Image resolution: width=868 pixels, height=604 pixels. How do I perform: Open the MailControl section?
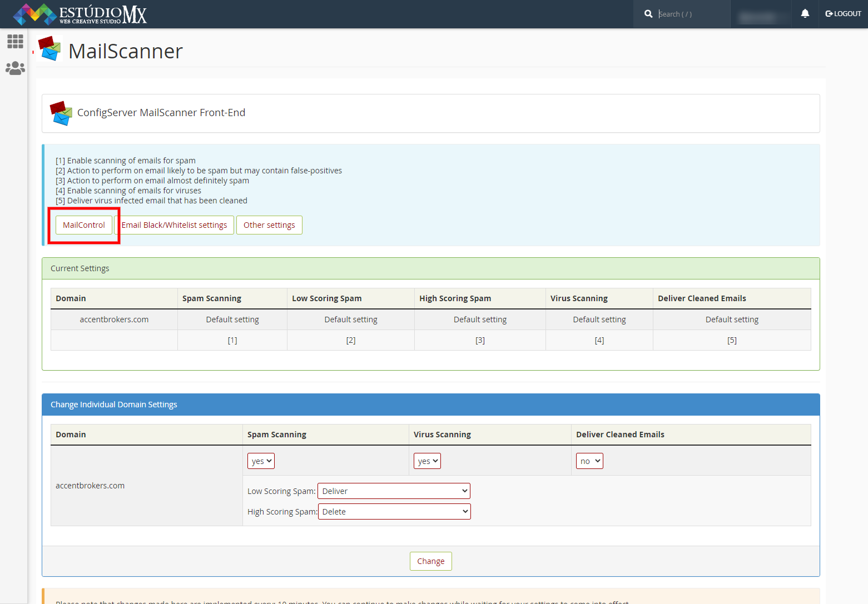[x=84, y=225]
